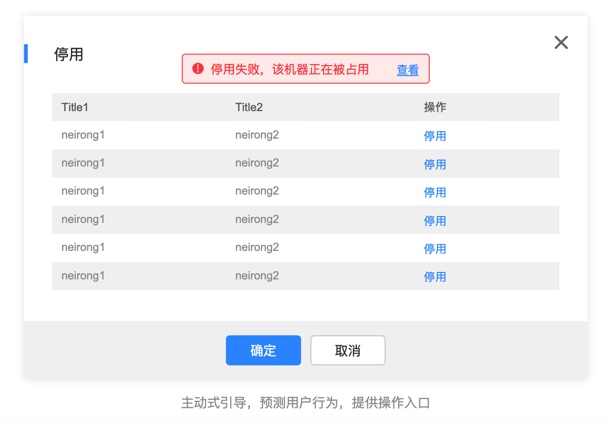Open the 查看 link in the error alert

(x=407, y=70)
